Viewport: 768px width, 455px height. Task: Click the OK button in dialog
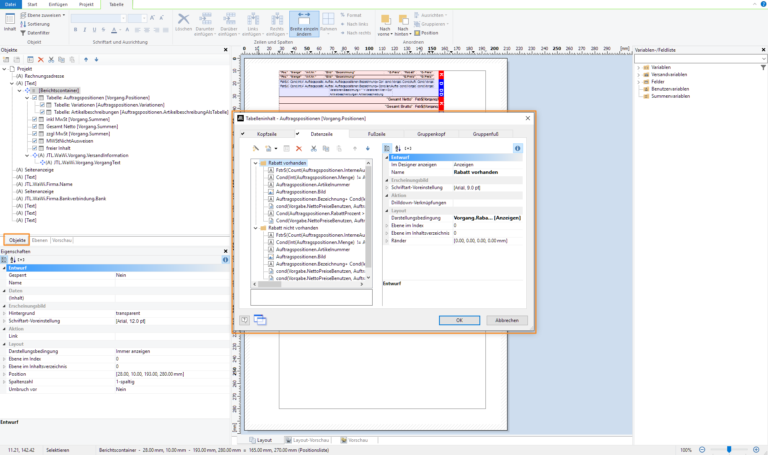coord(458,320)
